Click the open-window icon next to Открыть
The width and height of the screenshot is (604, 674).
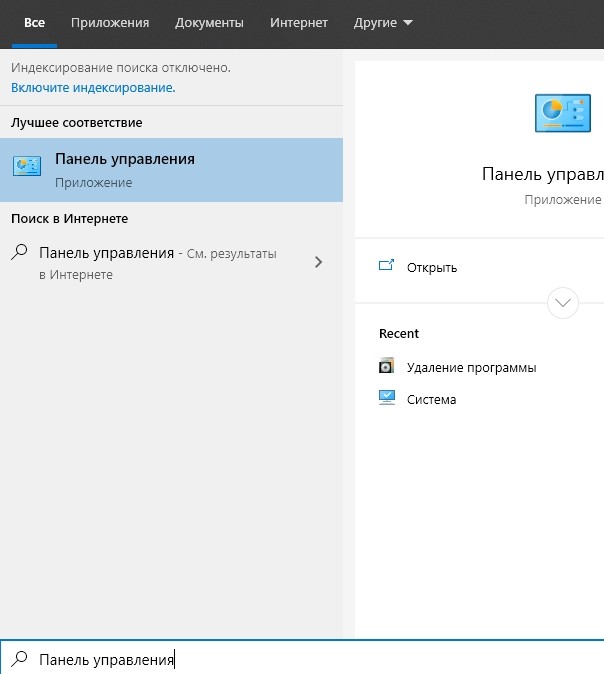pyautogui.click(x=386, y=265)
